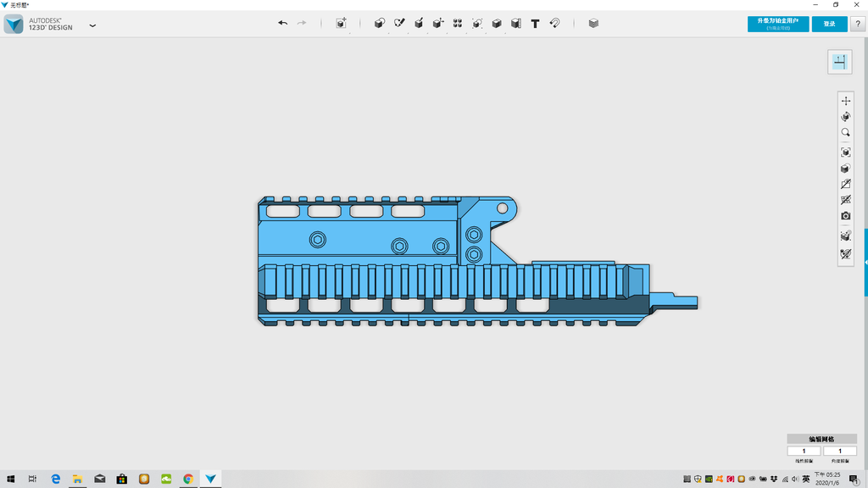
Task: Click the upgrade to premium user button
Action: (x=778, y=24)
